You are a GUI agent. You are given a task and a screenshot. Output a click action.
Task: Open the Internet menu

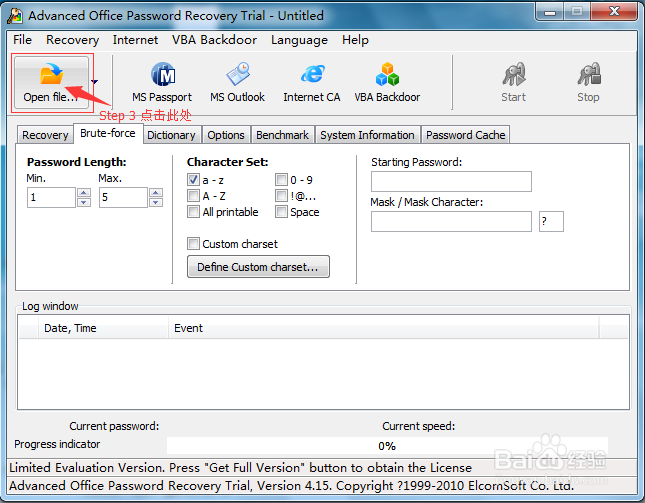pyautogui.click(x=135, y=40)
